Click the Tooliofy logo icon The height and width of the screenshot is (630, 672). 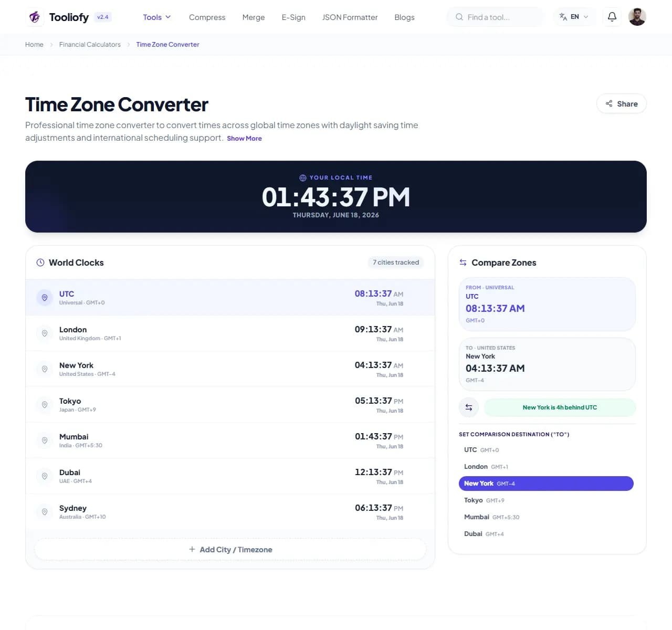(35, 17)
